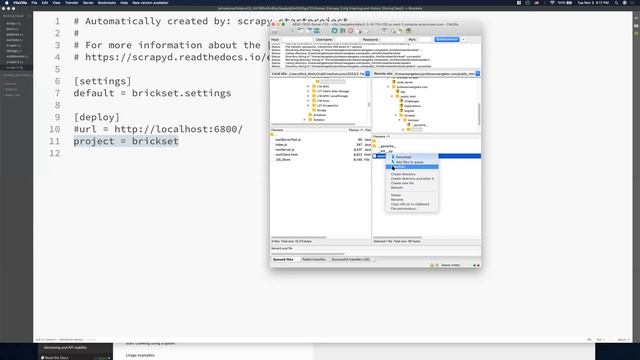The height and width of the screenshot is (360, 640).
Task: Open the directory listing filters toolbar icon
Action: pyautogui.click(x=384, y=31)
